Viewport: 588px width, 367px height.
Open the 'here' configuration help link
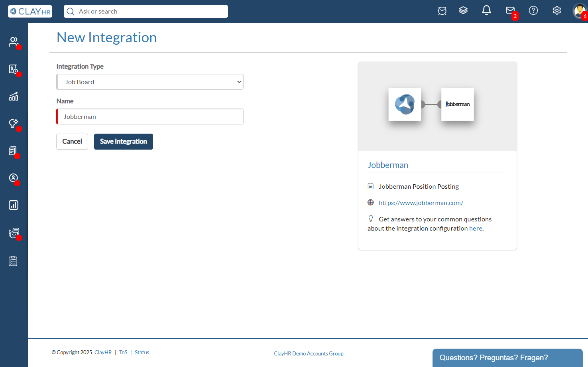(476, 229)
